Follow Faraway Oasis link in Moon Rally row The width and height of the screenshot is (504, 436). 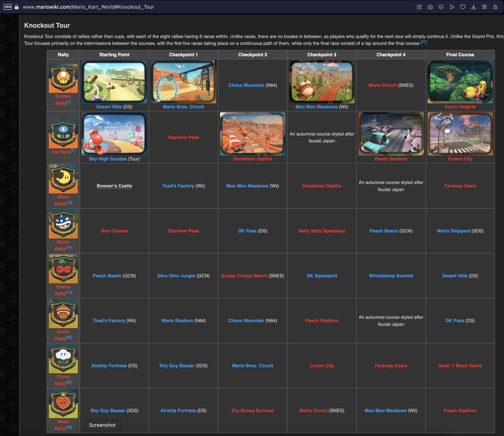point(460,186)
